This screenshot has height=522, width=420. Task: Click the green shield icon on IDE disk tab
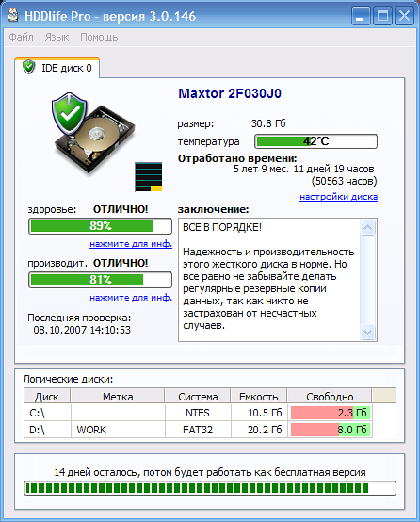(x=29, y=67)
